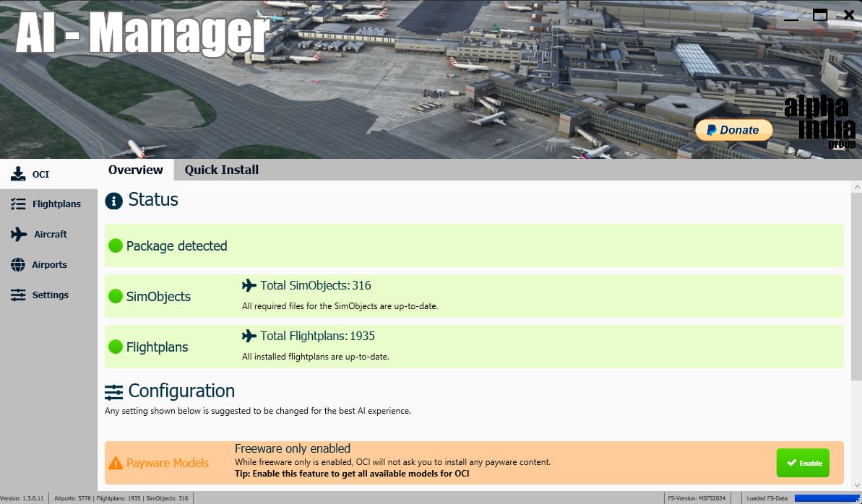
Task: Select the Aircraft plane icon in sidebar
Action: 18,234
